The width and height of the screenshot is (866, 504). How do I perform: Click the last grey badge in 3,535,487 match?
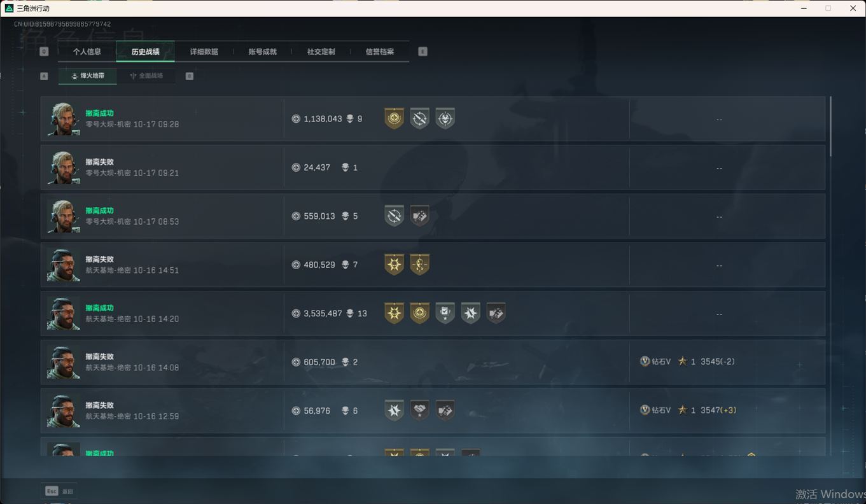pos(496,313)
